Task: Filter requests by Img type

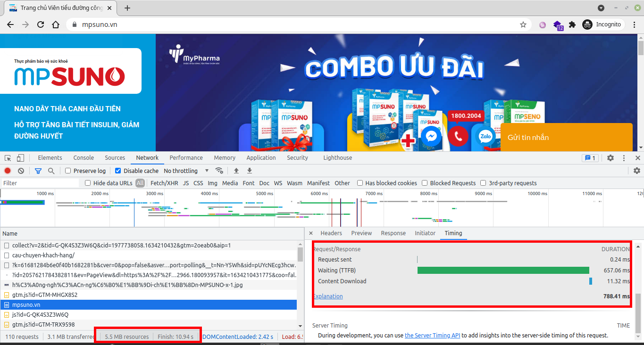Action: [212, 183]
